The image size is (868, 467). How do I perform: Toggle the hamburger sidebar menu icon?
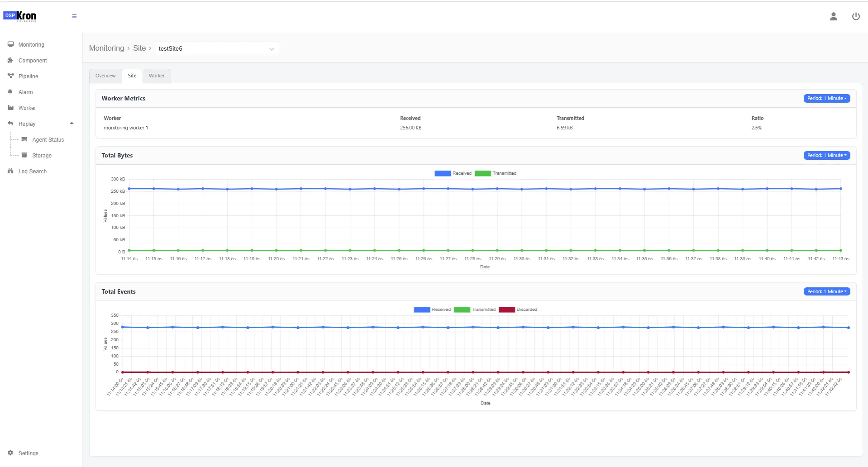[74, 16]
